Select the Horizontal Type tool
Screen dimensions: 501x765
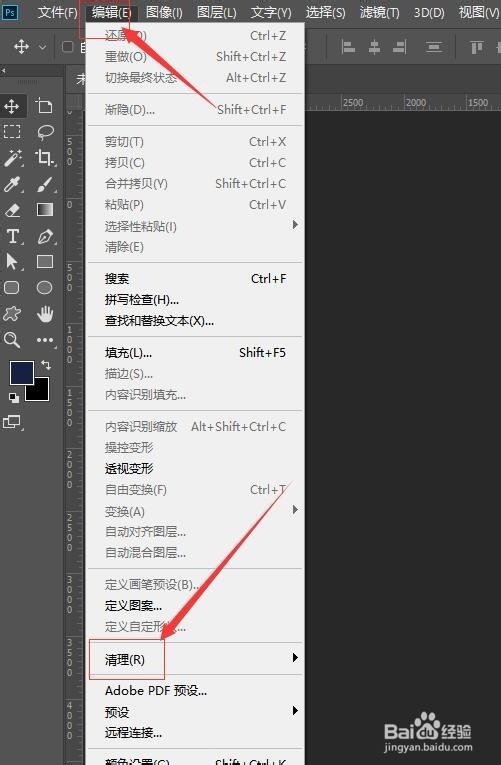tap(13, 236)
